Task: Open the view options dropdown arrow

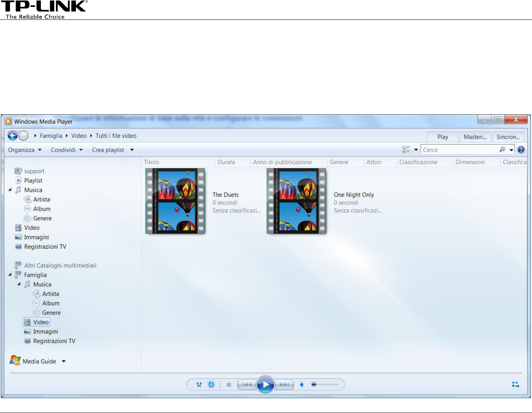Action: click(x=416, y=150)
